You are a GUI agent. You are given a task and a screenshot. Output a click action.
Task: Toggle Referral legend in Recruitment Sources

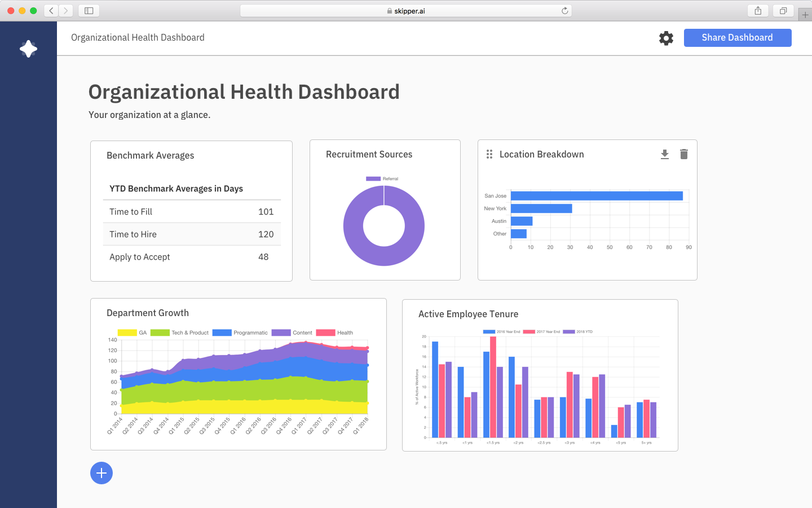(382, 179)
